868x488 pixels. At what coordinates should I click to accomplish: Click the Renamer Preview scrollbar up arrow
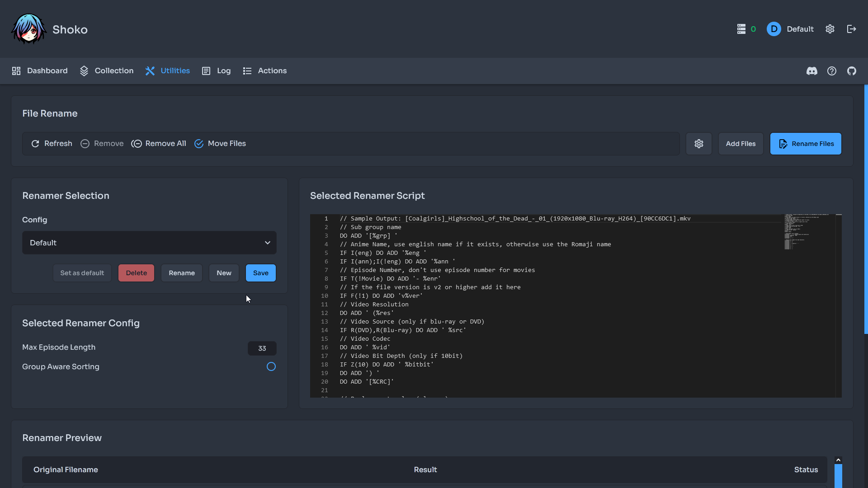[838, 460]
